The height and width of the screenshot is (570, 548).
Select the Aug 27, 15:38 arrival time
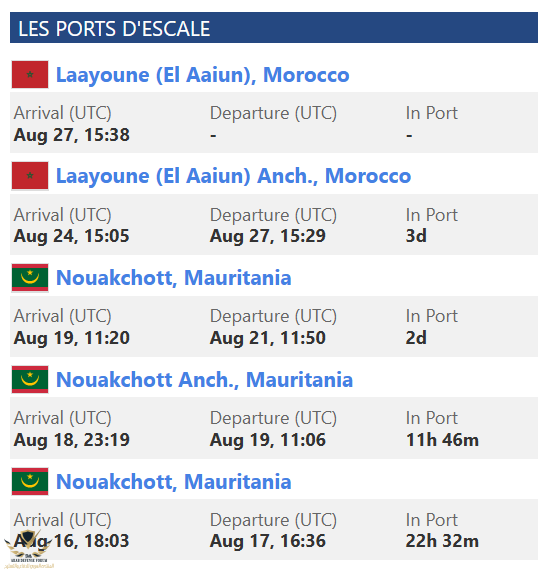72,135
